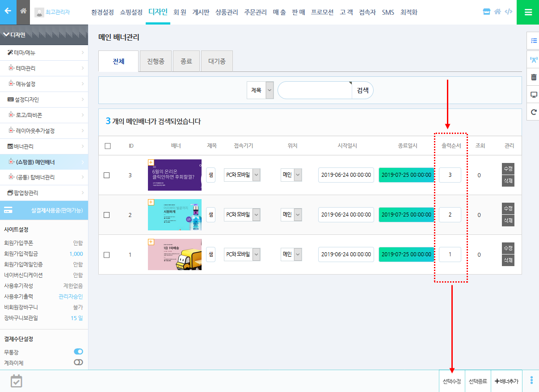
Task: Open the green hamburger menu at top right
Action: (x=528, y=12)
